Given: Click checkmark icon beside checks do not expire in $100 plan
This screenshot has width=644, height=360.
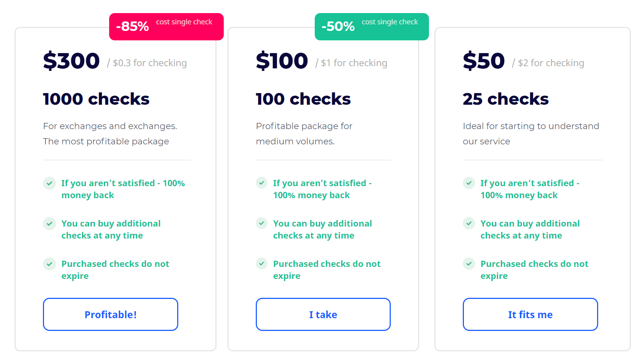Looking at the screenshot, I should tap(262, 264).
